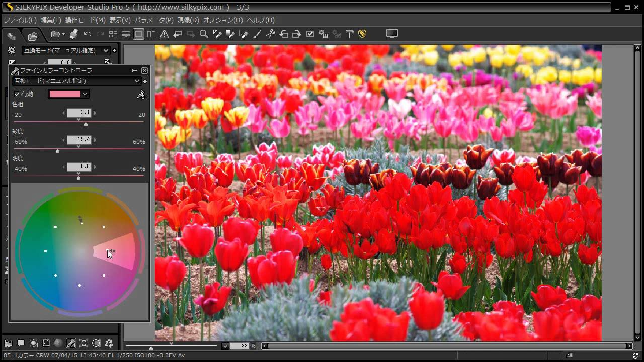Click the 彩度 saturation slider track
The width and height of the screenshot is (644, 362).
click(x=78, y=149)
